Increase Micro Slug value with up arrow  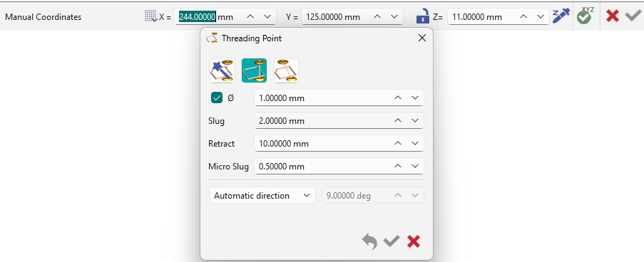pos(397,167)
